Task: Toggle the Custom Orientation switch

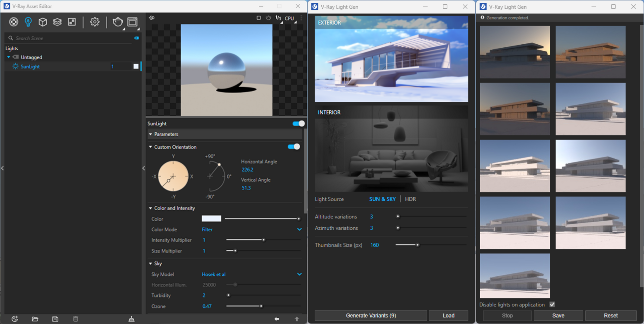Action: (x=294, y=147)
